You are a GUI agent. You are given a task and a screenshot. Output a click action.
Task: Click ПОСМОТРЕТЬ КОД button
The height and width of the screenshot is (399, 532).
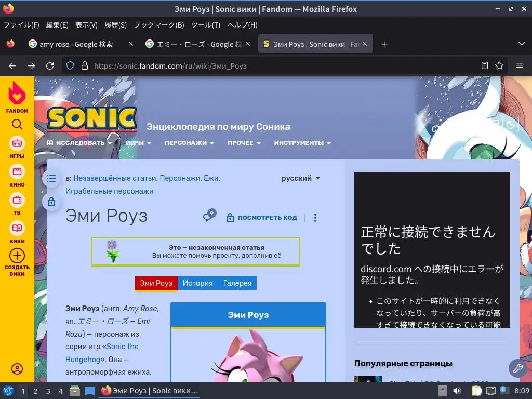click(x=262, y=218)
